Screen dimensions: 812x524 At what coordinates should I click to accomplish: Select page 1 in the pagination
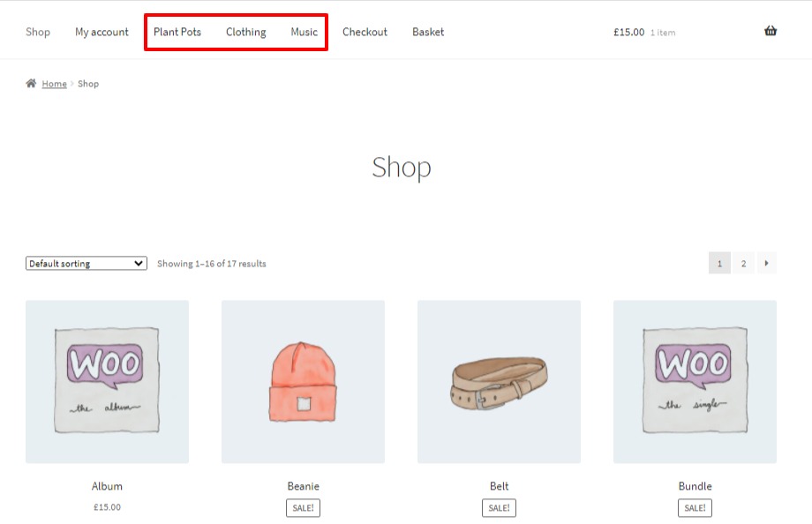coord(719,263)
